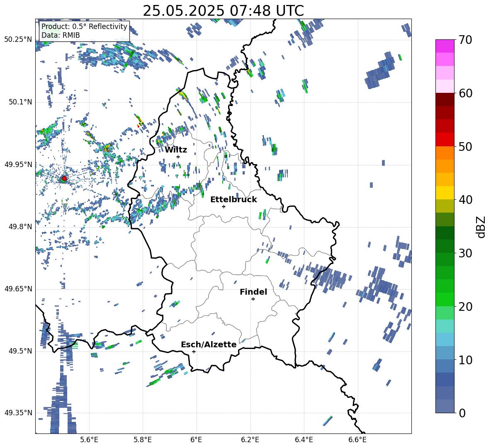Pick the magenta top colorbar segment

click(445, 46)
